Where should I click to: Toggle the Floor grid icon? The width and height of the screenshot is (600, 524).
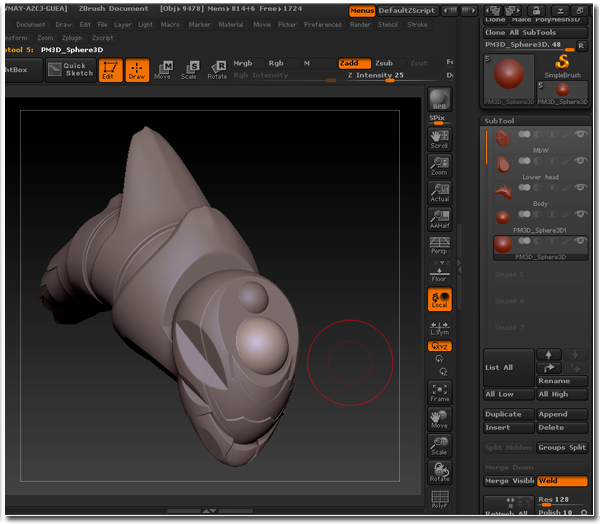pyautogui.click(x=439, y=273)
